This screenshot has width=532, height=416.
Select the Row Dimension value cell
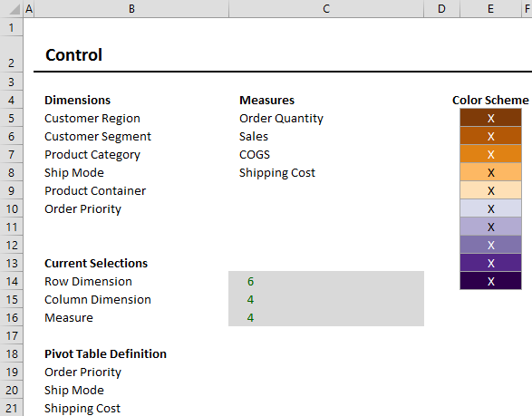click(326, 281)
